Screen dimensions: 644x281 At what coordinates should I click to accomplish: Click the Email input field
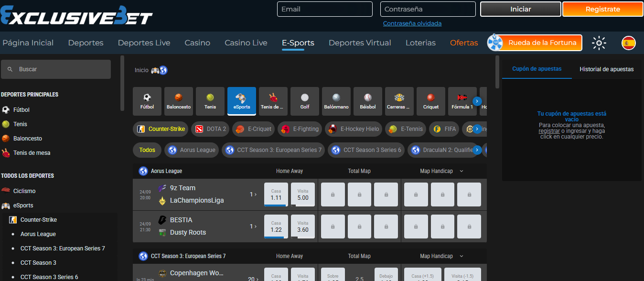[x=324, y=9]
